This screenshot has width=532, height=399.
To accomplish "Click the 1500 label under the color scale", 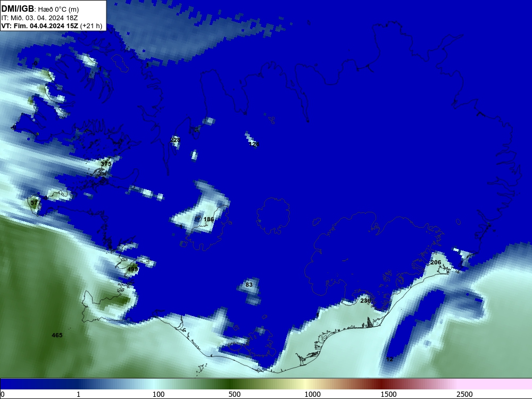I will [388, 394].
